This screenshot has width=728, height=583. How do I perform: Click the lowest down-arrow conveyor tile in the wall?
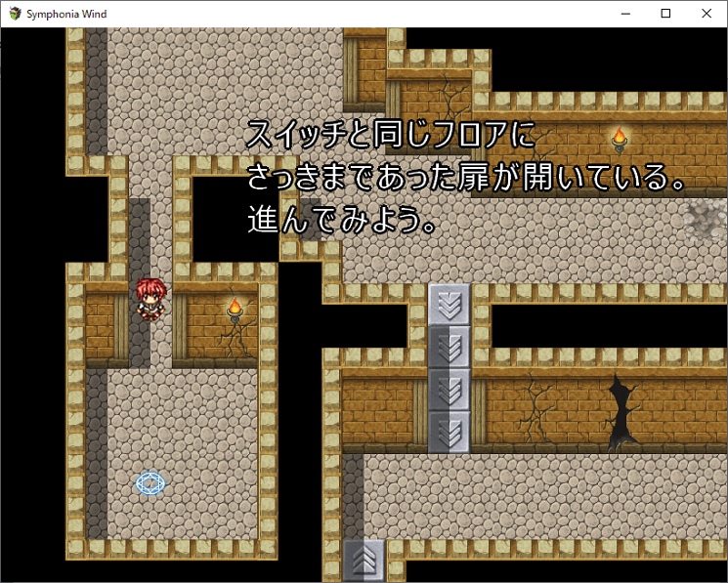pos(450,433)
